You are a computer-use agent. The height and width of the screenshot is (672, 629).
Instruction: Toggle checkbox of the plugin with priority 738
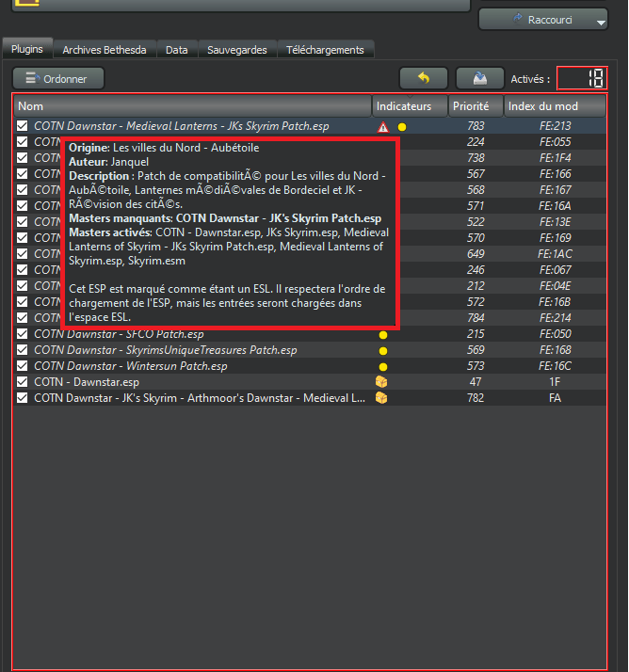tap(23, 158)
